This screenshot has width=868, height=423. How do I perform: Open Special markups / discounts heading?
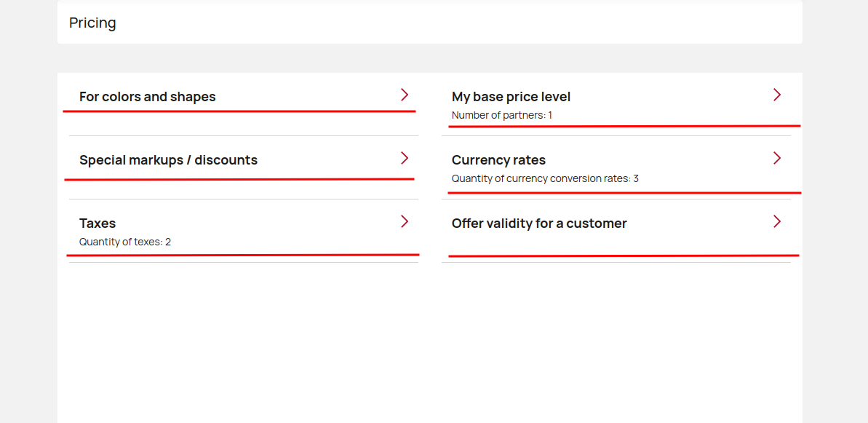coord(168,160)
